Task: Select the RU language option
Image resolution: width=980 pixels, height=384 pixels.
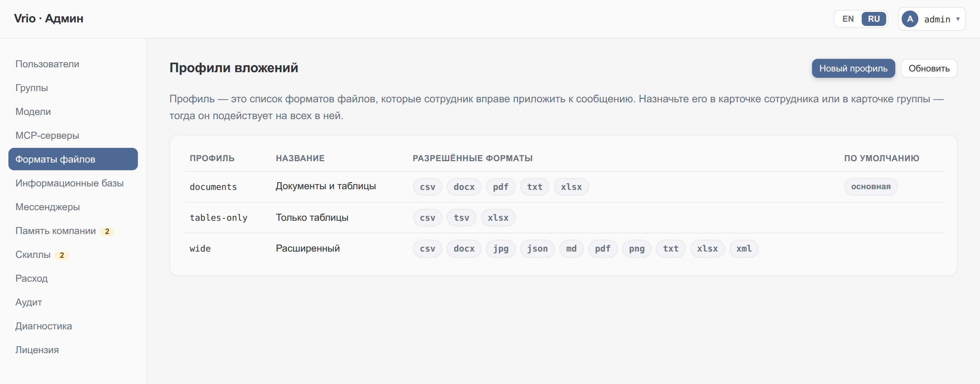Action: (x=874, y=19)
